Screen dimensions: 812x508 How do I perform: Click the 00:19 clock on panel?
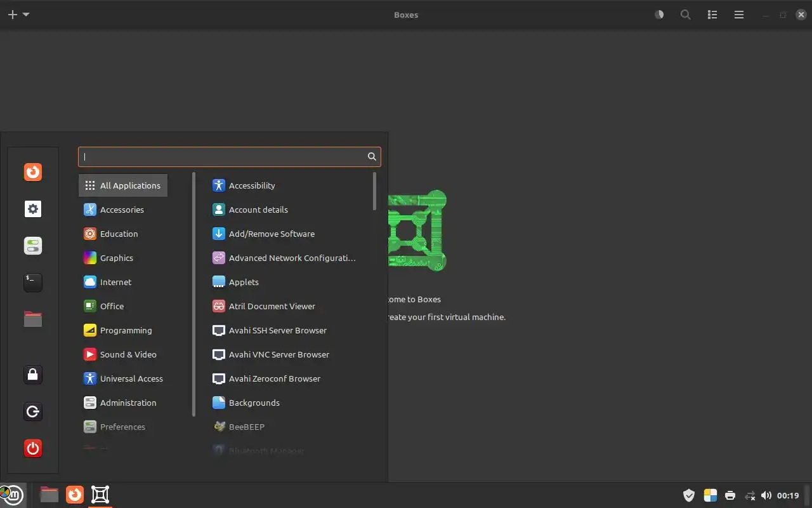788,495
